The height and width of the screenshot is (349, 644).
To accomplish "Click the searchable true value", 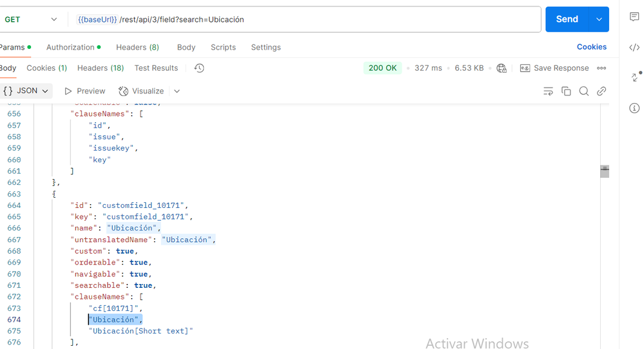I will pos(143,285).
